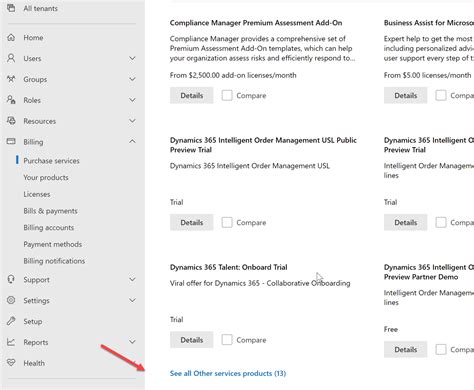Click the Resources icon in sidebar

click(x=11, y=121)
